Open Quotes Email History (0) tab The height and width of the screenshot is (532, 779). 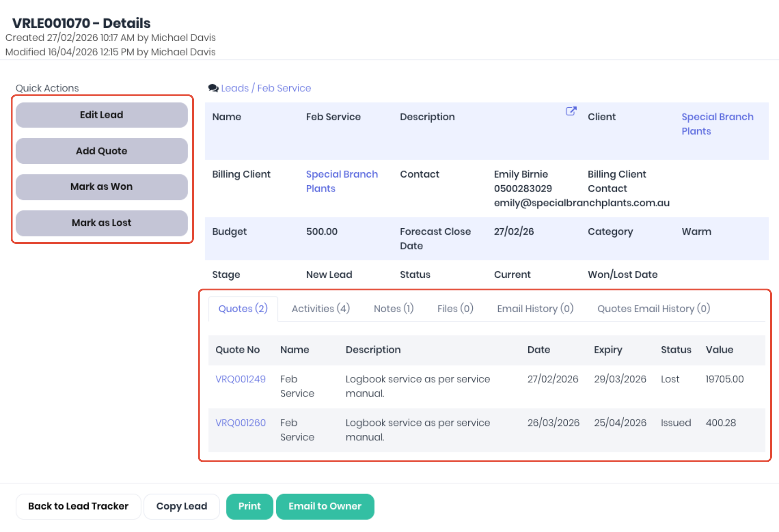click(654, 309)
